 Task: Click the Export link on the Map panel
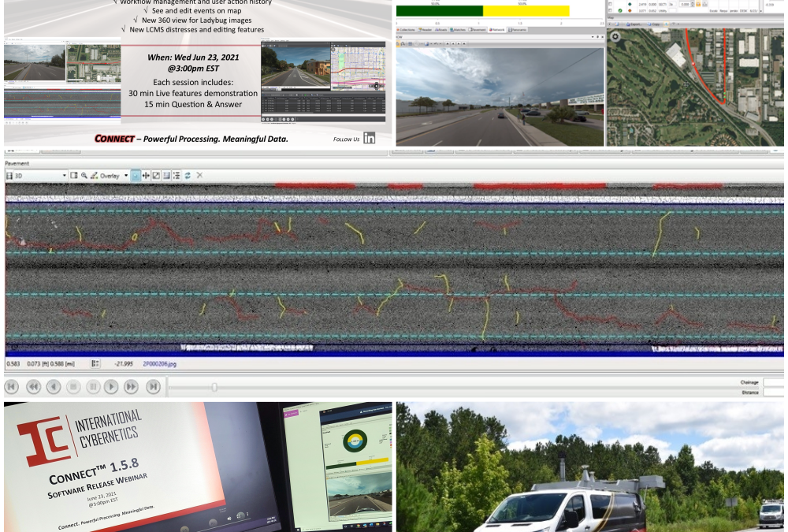point(634,24)
